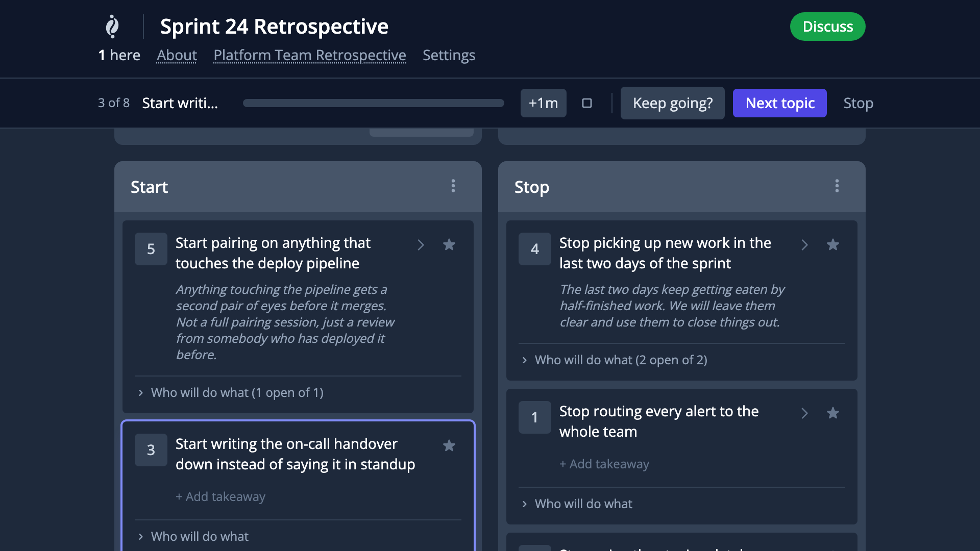Add takeaway to alert routing card
The image size is (980, 551).
(604, 464)
